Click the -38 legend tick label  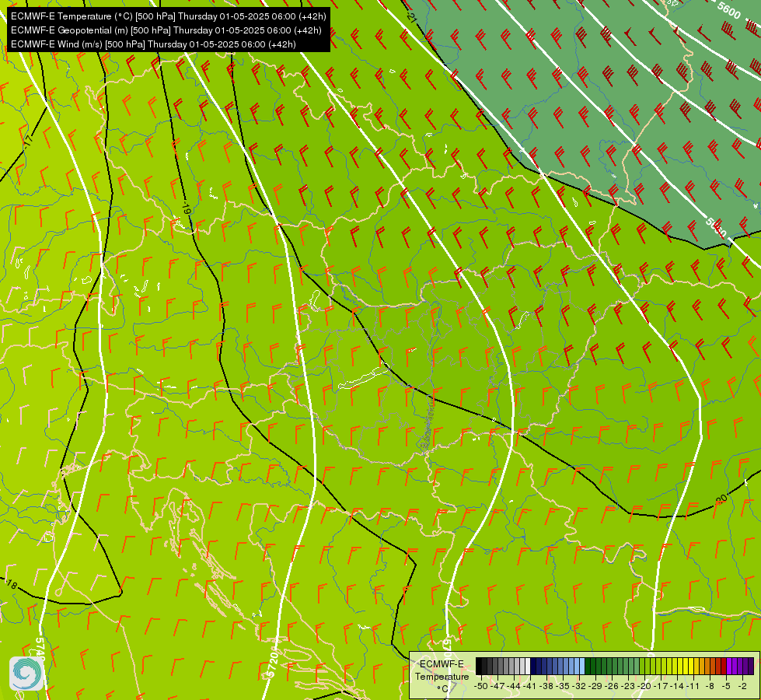pyautogui.click(x=546, y=686)
